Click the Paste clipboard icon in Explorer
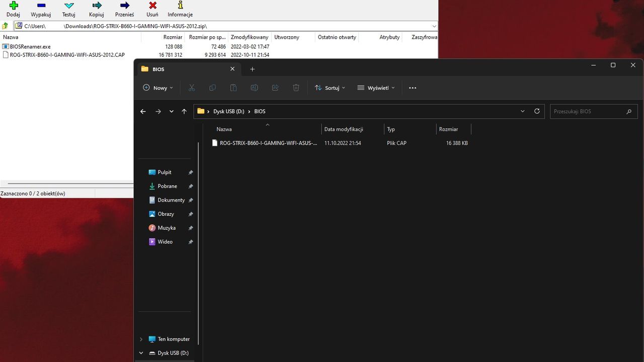The width and height of the screenshot is (644, 362). pyautogui.click(x=233, y=88)
